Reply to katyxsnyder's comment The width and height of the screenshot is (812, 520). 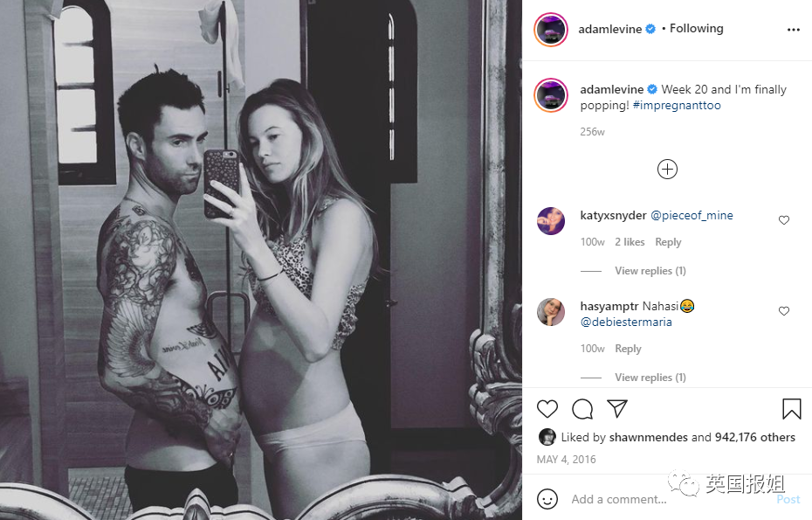coord(668,242)
